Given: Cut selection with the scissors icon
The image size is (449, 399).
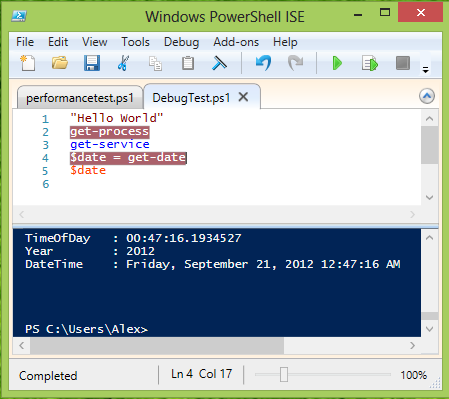Looking at the screenshot, I should tap(123, 63).
